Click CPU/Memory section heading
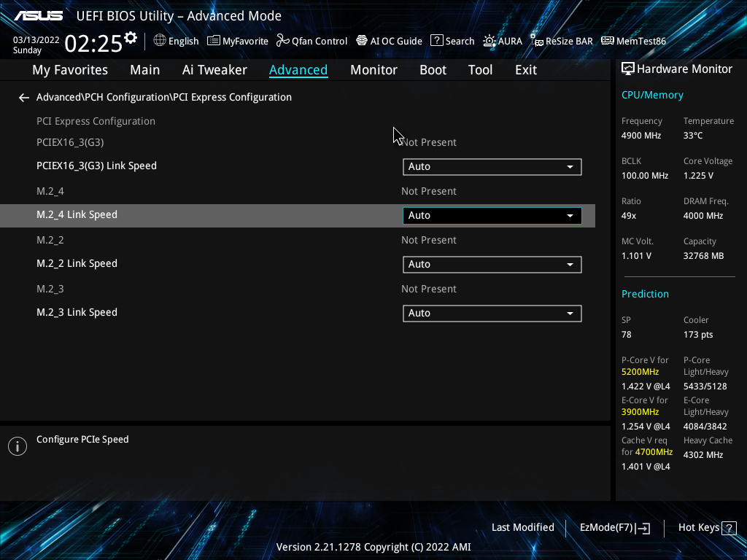This screenshot has width=747, height=560. 652,96
